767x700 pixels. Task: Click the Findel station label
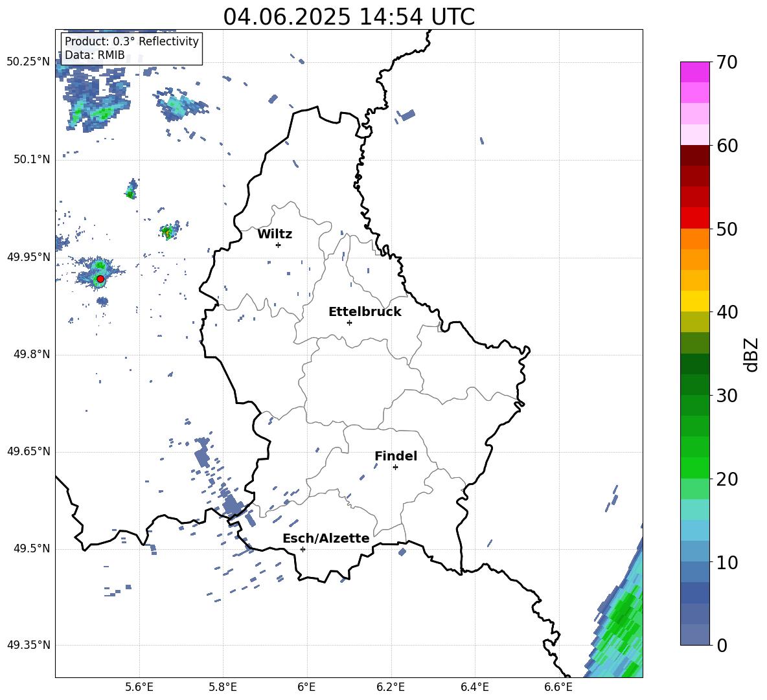[396, 456]
